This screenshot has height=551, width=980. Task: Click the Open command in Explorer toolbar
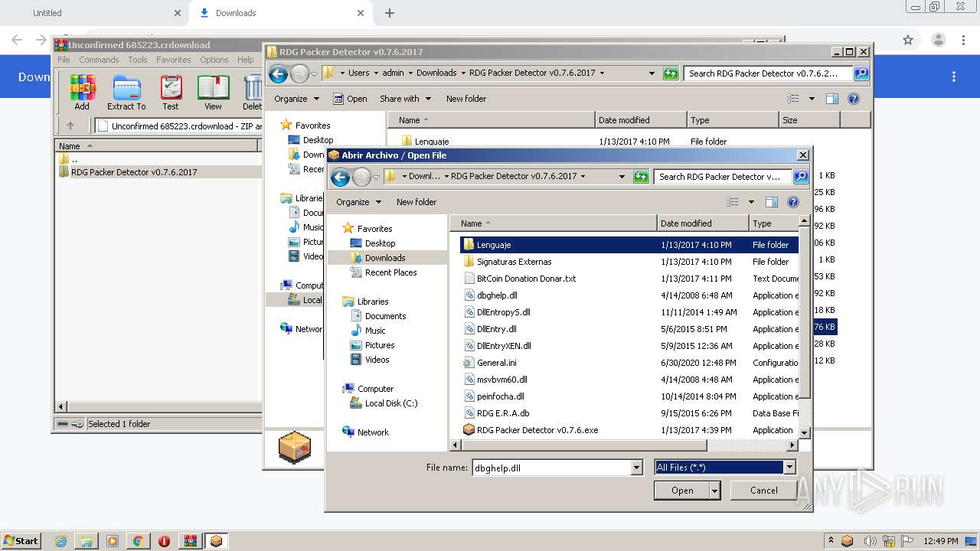pyautogui.click(x=350, y=99)
